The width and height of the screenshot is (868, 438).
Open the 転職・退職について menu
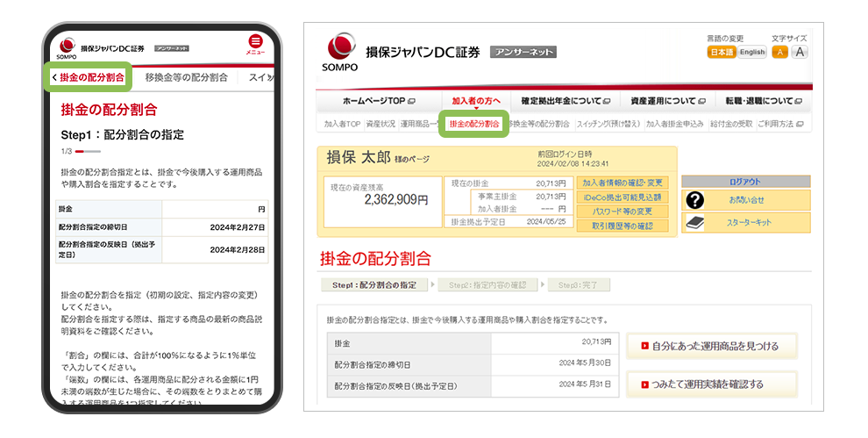tap(764, 101)
